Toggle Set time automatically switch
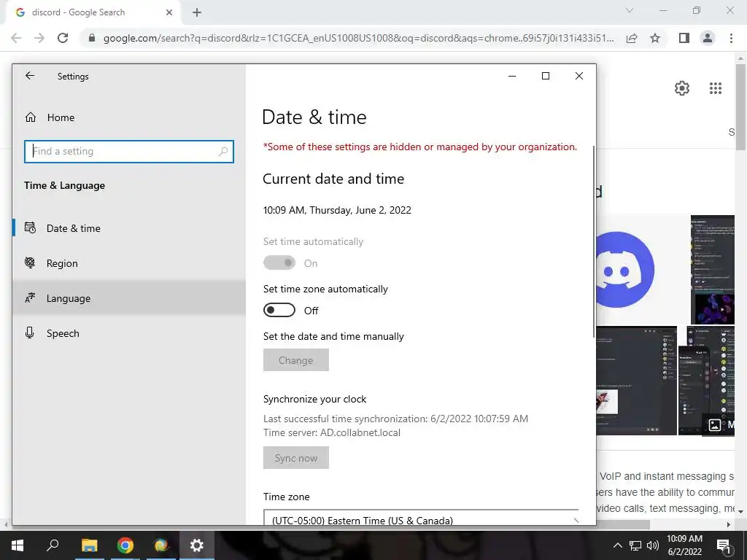The height and width of the screenshot is (560, 747). point(279,262)
